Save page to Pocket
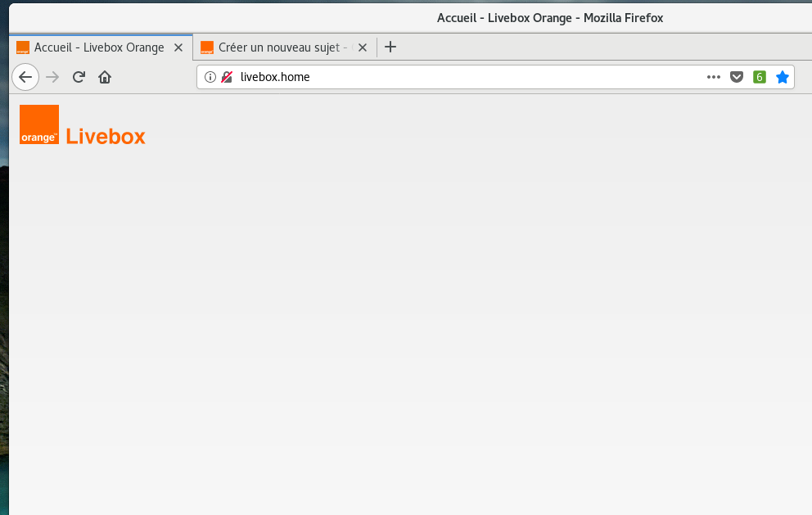This screenshot has height=515, width=812. tap(737, 77)
